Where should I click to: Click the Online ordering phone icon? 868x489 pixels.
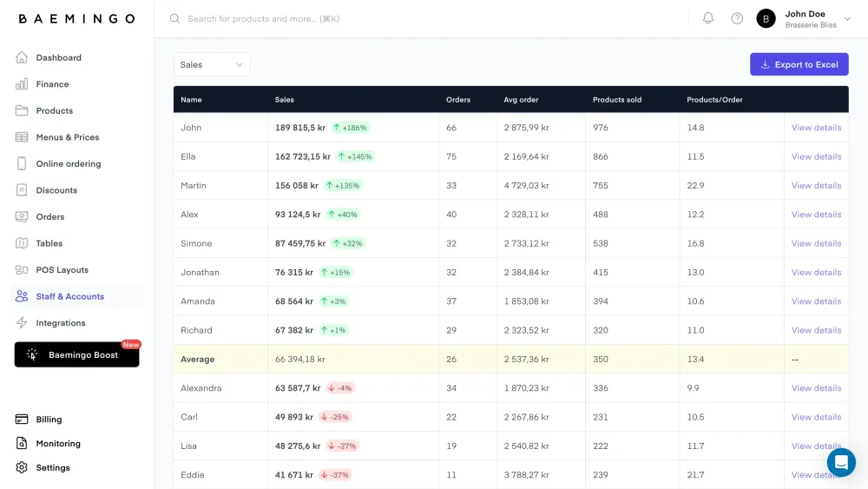22,164
